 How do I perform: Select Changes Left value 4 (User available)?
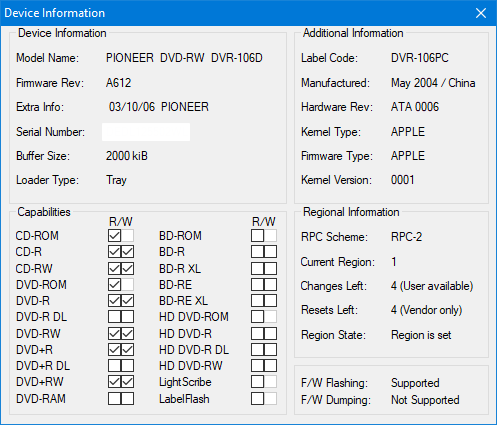432,286
